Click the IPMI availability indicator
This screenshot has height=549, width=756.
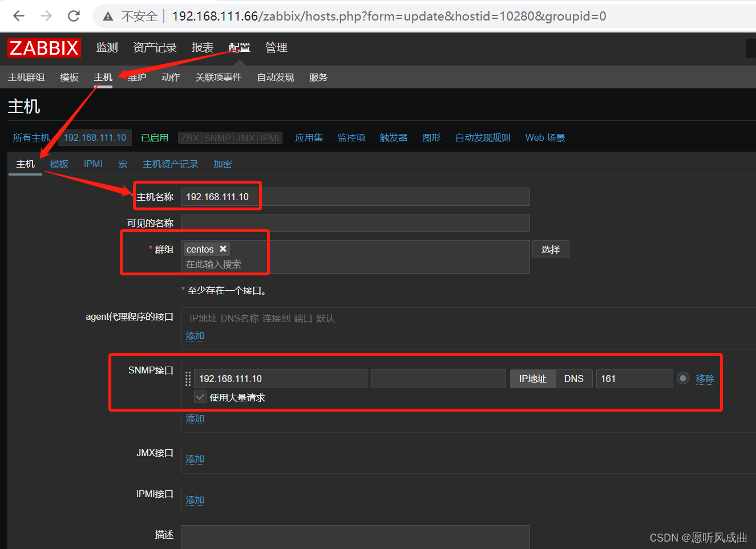pyautogui.click(x=270, y=138)
